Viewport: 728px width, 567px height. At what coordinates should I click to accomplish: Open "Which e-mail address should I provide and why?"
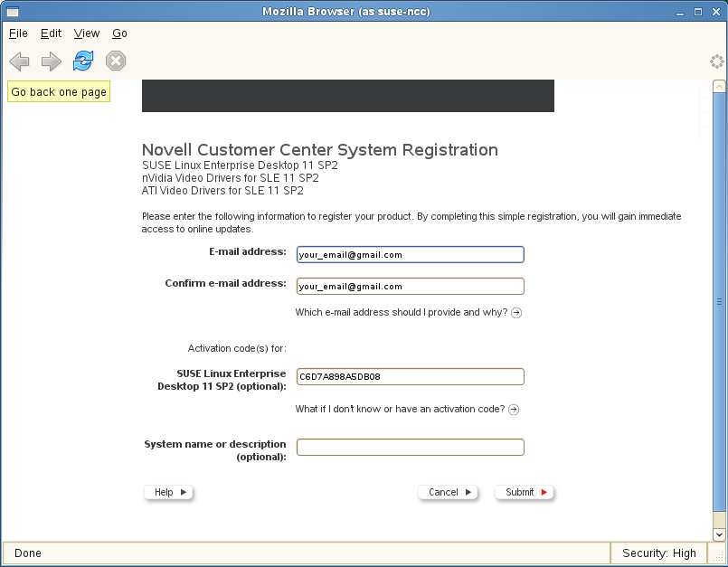point(402,313)
